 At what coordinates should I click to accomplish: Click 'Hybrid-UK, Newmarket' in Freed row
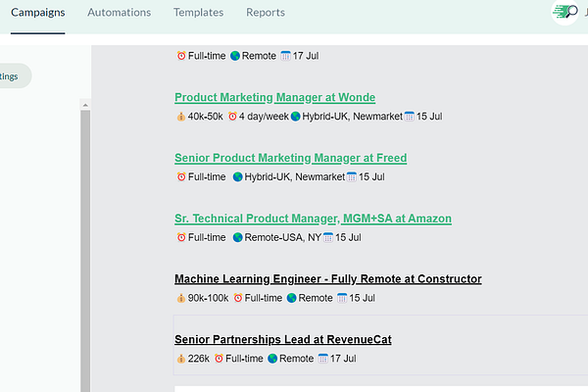[294, 177]
